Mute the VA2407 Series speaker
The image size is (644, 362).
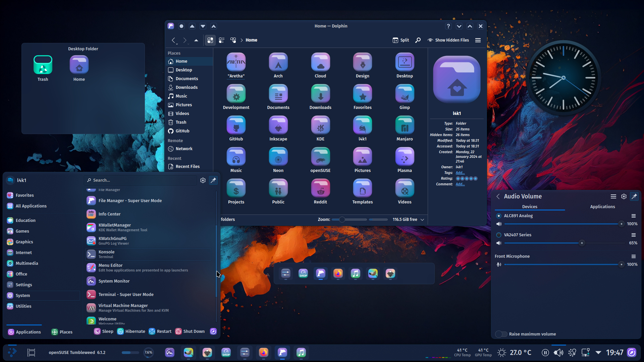coord(499,243)
